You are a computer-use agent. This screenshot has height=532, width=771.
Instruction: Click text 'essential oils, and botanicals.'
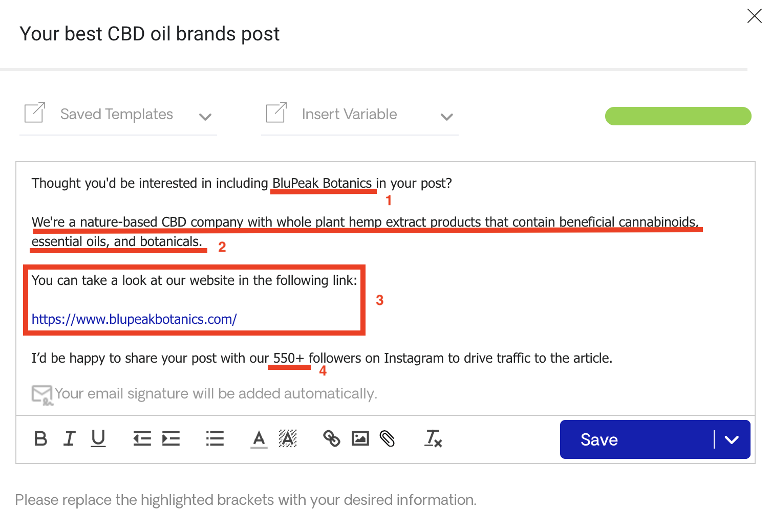click(117, 241)
